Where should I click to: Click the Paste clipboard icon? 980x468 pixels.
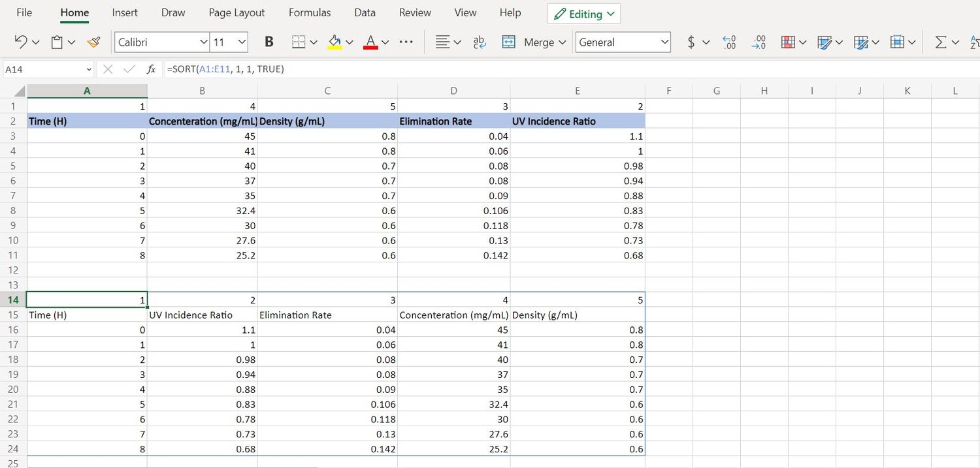57,42
